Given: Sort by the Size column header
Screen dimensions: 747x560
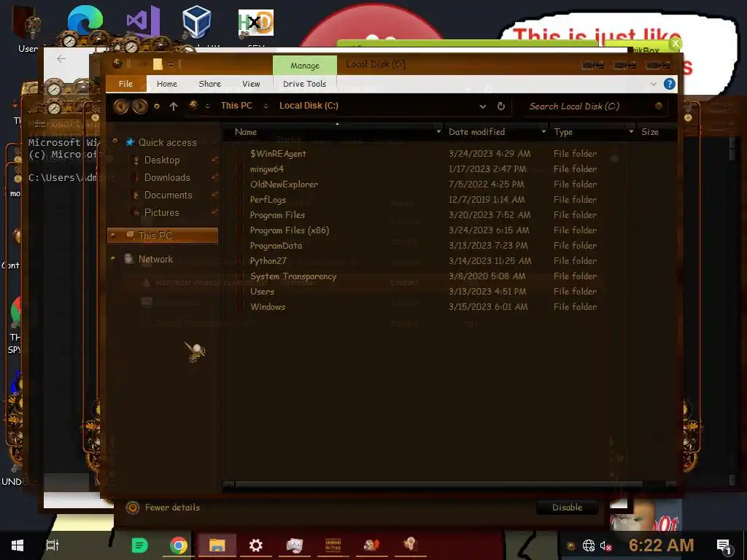Looking at the screenshot, I should pos(650,132).
